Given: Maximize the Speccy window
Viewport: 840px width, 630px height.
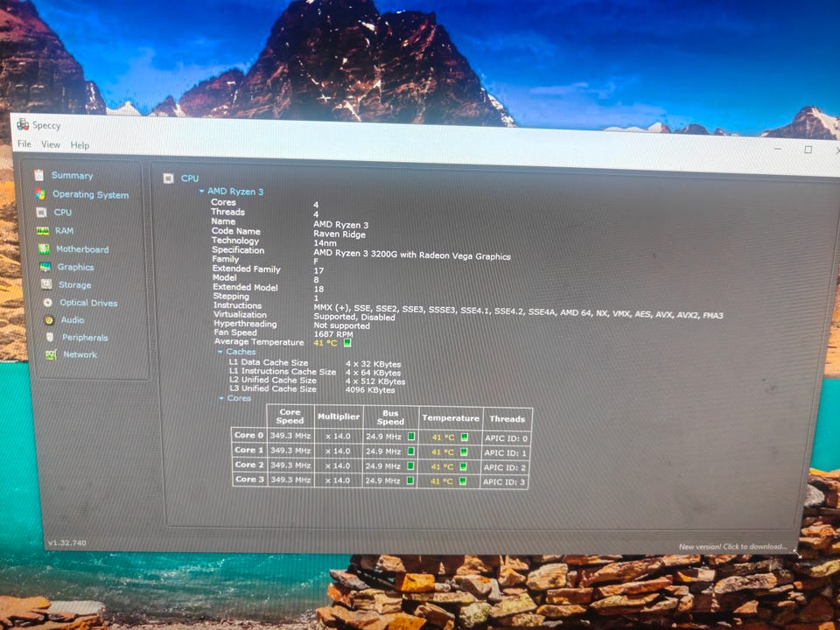Looking at the screenshot, I should click(x=808, y=150).
